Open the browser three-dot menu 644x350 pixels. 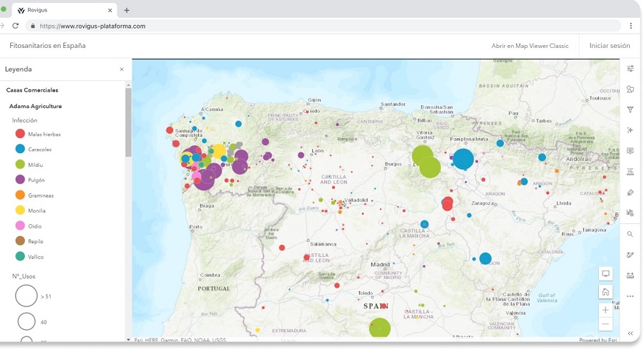(x=630, y=26)
